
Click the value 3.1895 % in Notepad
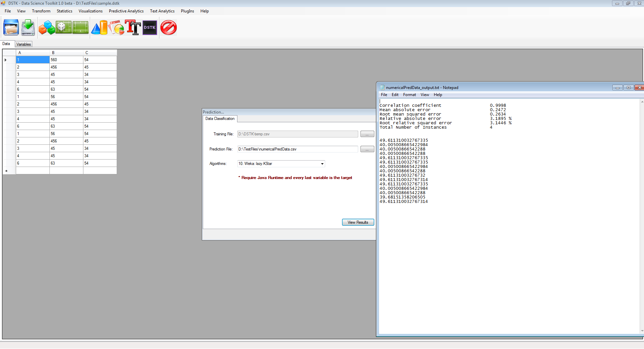tap(500, 119)
